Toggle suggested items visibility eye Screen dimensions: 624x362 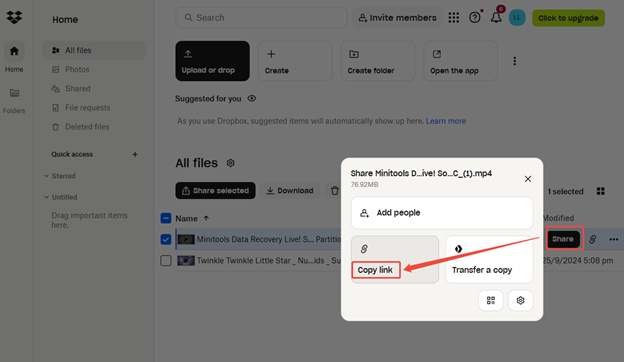coord(252,98)
